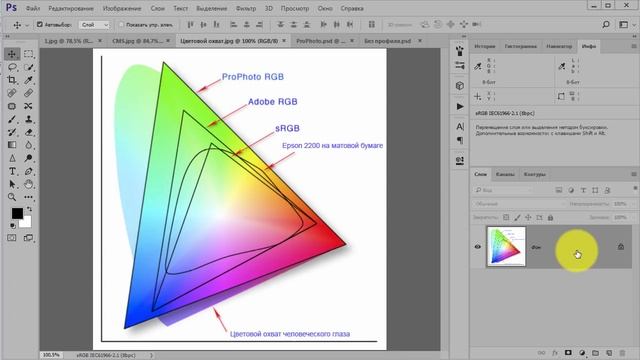Click the foreground black color swatch
The image size is (640, 360).
[x=17, y=213]
